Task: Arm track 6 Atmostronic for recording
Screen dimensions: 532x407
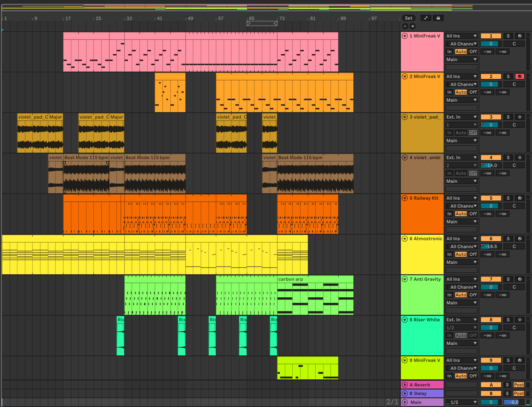Action: 520,239
